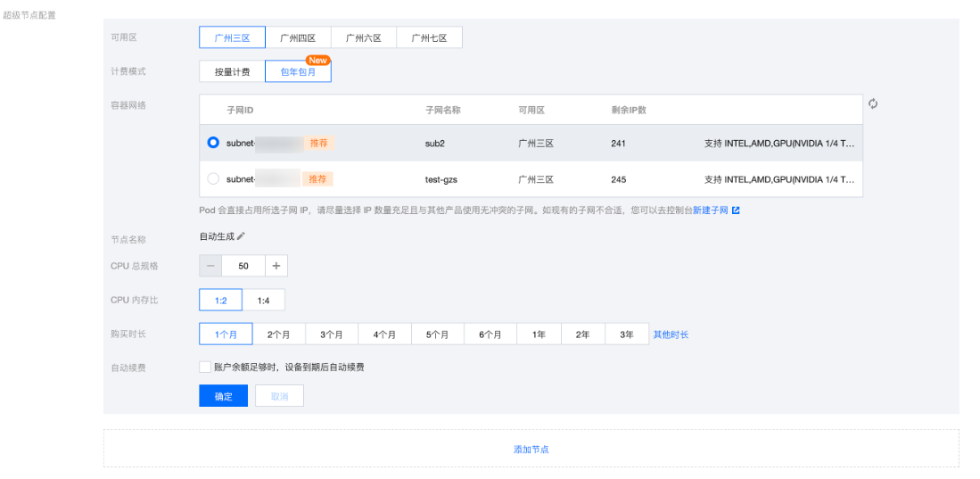Set CPU memory ratio to 1:4
Viewport: 980px width, 479px height.
[263, 301]
